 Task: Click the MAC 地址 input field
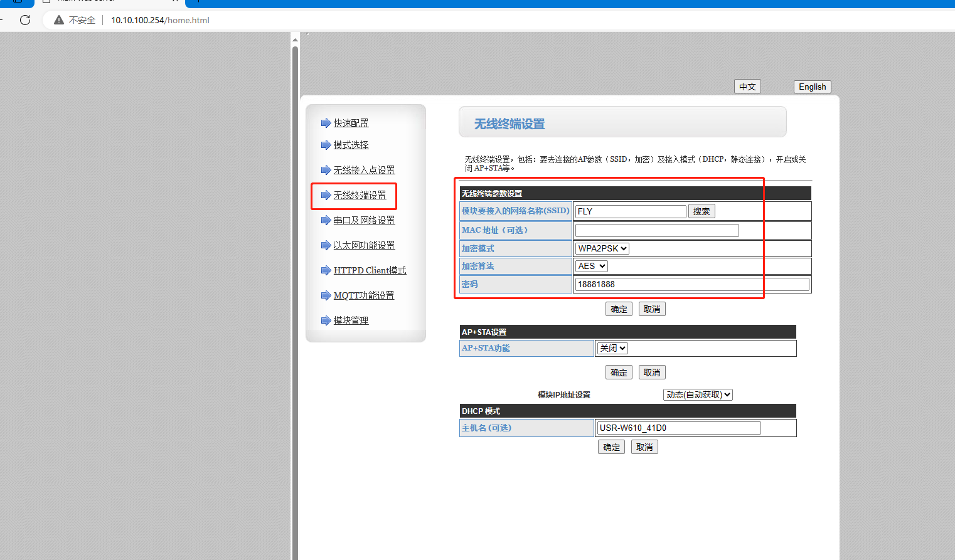coord(657,230)
